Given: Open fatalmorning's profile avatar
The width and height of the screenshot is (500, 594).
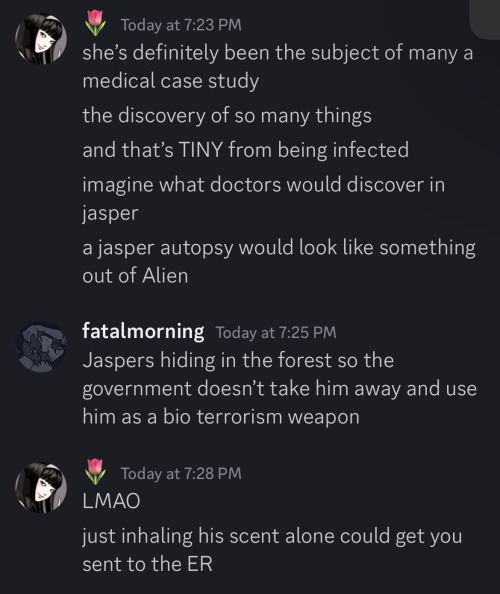Looking at the screenshot, I should [x=41, y=347].
